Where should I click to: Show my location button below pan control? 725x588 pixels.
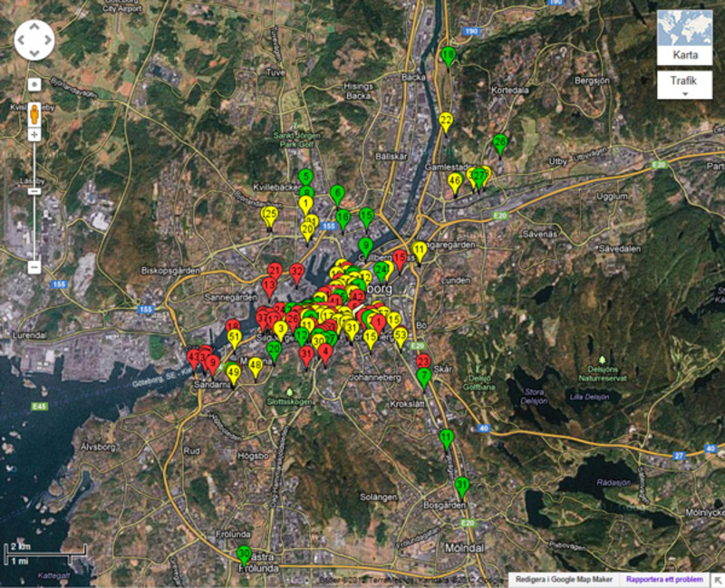[34, 84]
